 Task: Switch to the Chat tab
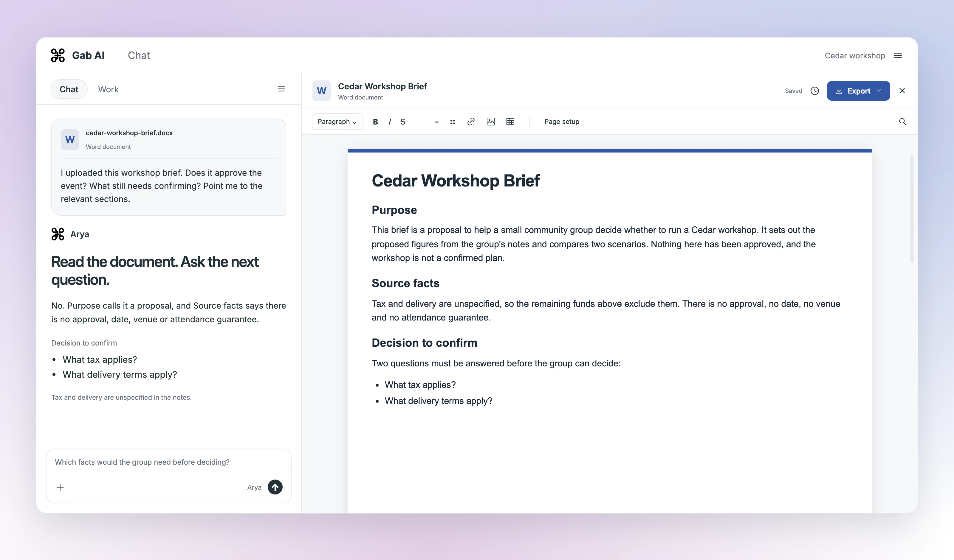[69, 89]
